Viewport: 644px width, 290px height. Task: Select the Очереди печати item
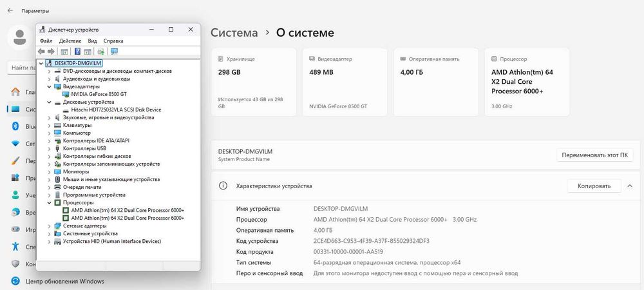[x=82, y=187]
